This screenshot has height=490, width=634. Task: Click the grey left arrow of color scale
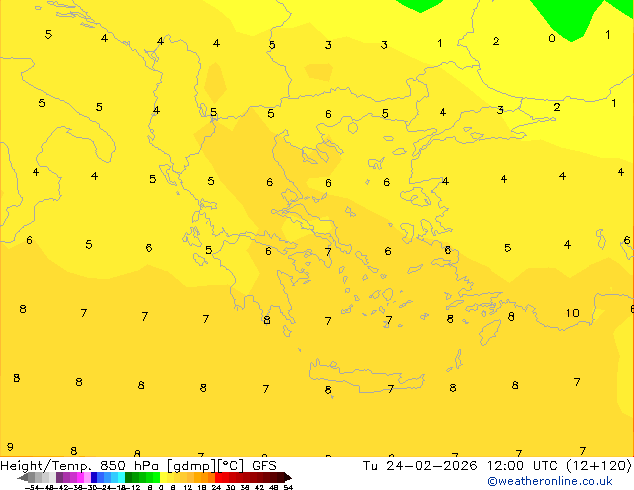[23, 478]
